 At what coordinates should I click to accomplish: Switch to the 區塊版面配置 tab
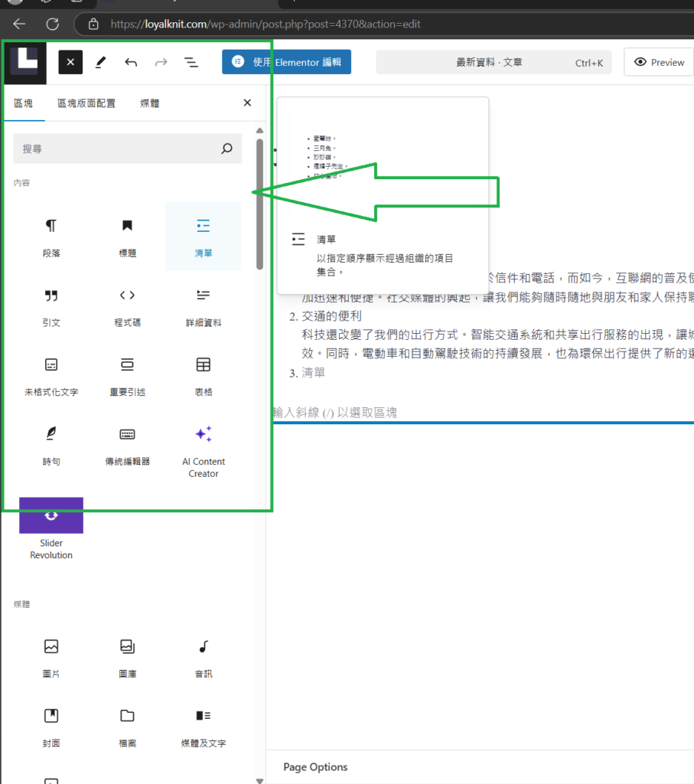86,103
